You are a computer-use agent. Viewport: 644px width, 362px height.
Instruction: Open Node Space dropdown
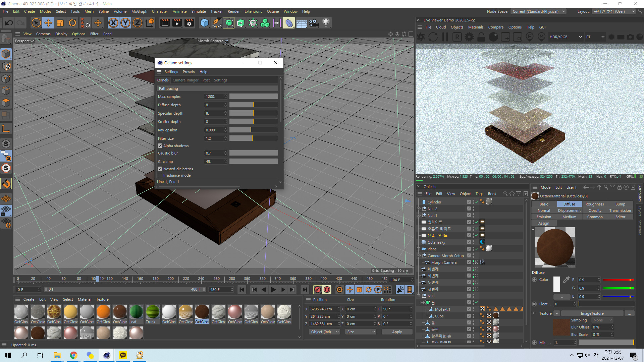539,11
